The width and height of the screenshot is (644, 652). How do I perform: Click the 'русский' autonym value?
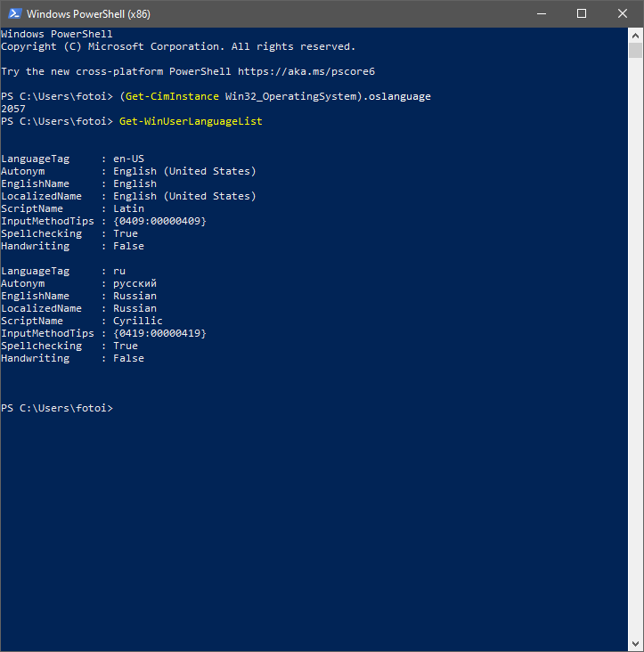[x=135, y=283]
